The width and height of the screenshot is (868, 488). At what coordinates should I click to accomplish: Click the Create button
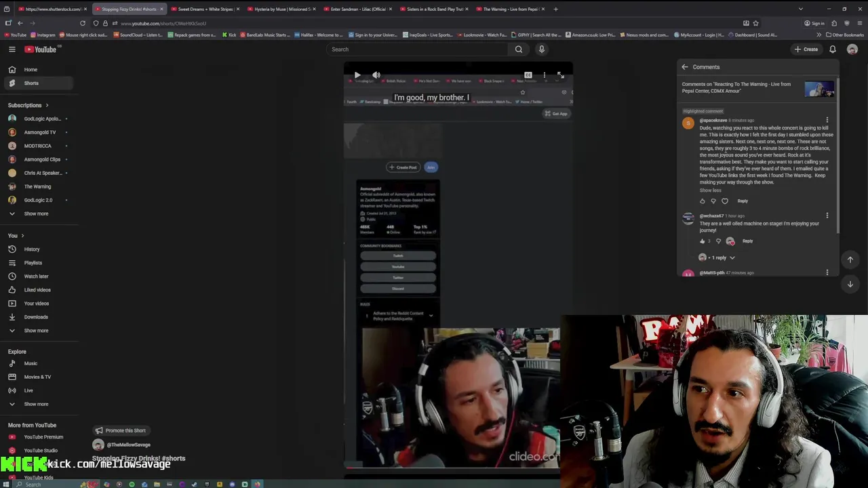point(806,49)
